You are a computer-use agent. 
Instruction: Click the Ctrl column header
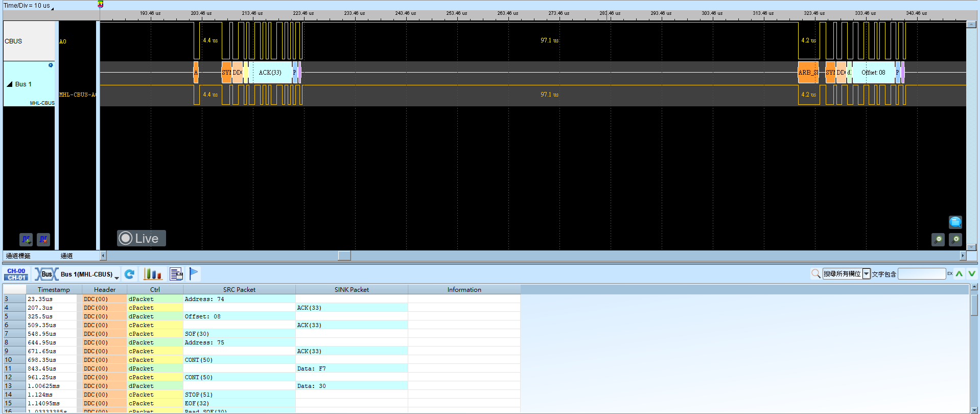155,290
